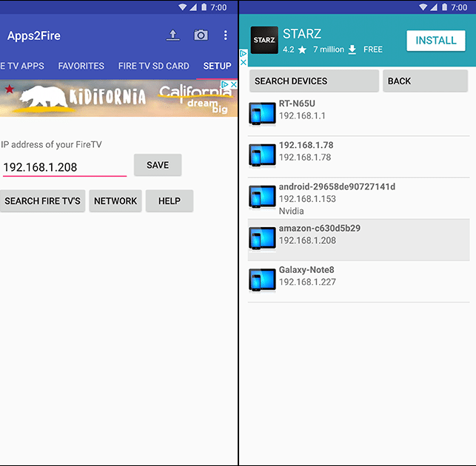Tap battery icon on right phone status bar
The width and height of the screenshot is (476, 466).
tap(444, 7)
